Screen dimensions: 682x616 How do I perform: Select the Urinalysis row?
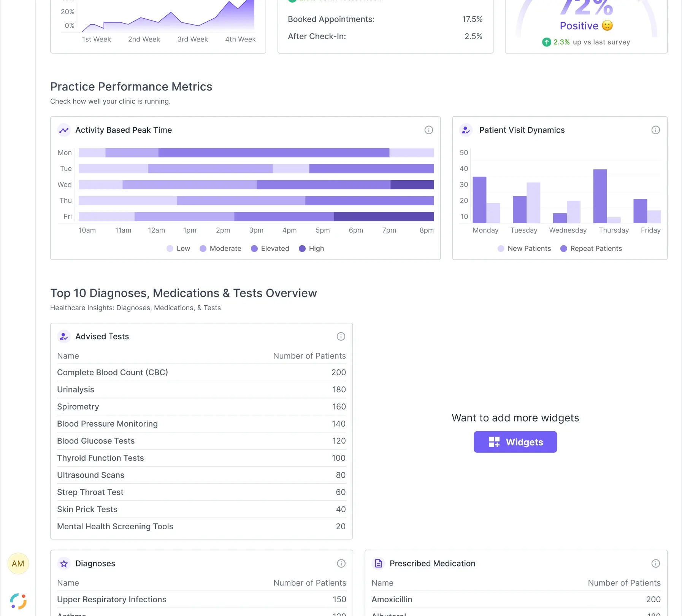point(201,390)
